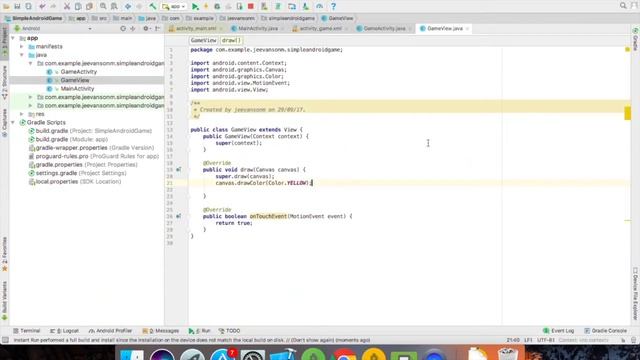Click the Open folder toolbar icon
The width and height of the screenshot is (640, 360).
pyautogui.click(x=6, y=6)
